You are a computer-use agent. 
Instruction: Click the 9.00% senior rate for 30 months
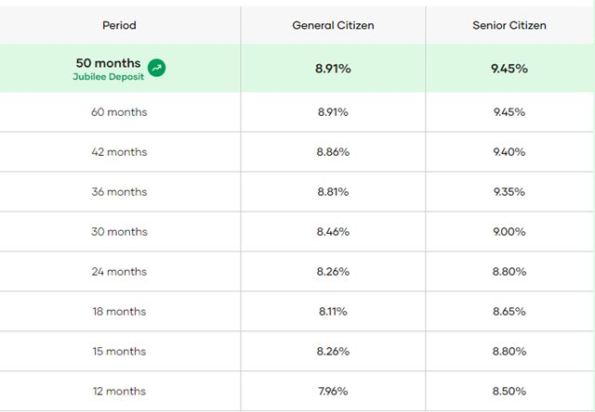tap(509, 232)
